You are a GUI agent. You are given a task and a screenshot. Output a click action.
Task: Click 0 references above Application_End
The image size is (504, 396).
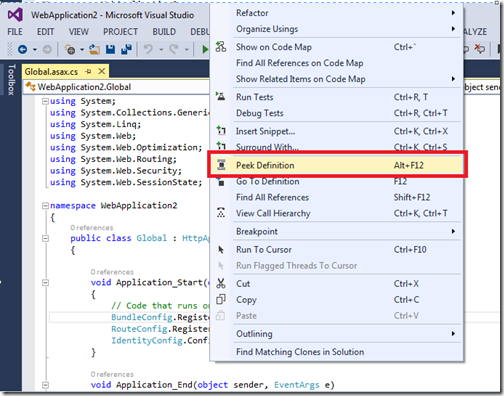(x=112, y=374)
